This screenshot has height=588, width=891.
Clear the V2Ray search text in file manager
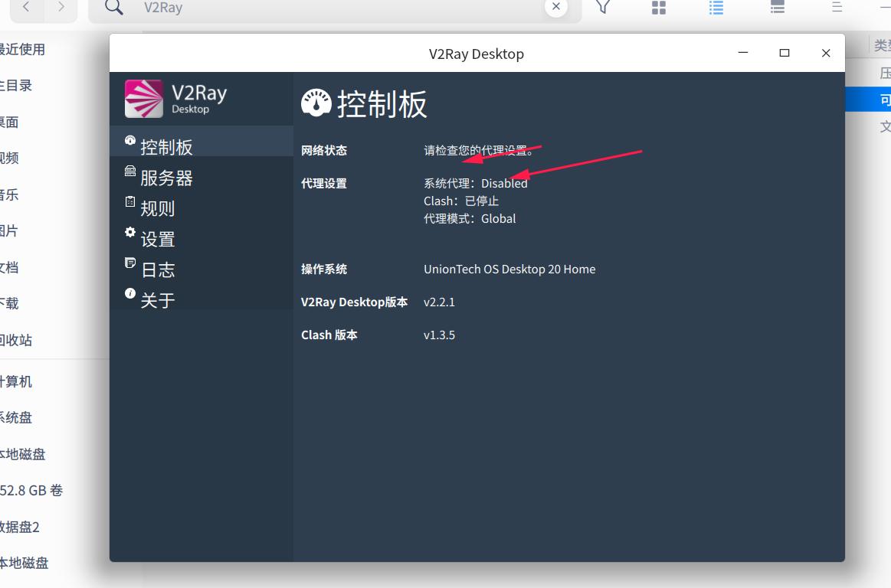point(555,7)
